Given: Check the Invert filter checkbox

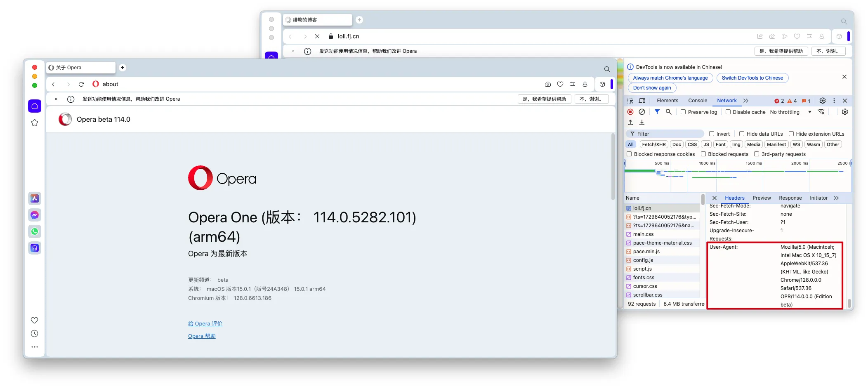Looking at the screenshot, I should pos(712,134).
